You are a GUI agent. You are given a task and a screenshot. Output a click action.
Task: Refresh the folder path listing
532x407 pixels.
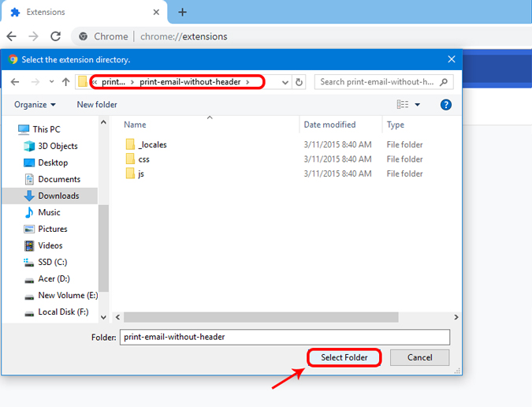click(299, 82)
